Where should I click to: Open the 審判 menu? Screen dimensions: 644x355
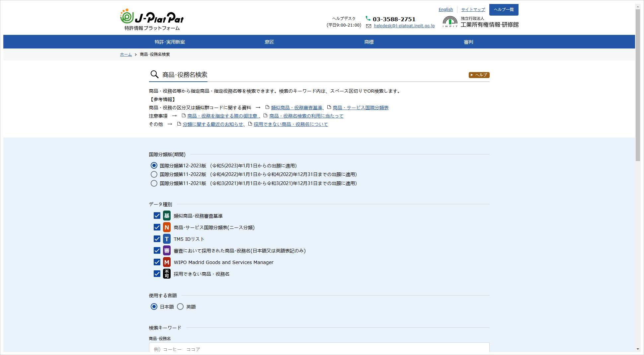[x=468, y=42]
